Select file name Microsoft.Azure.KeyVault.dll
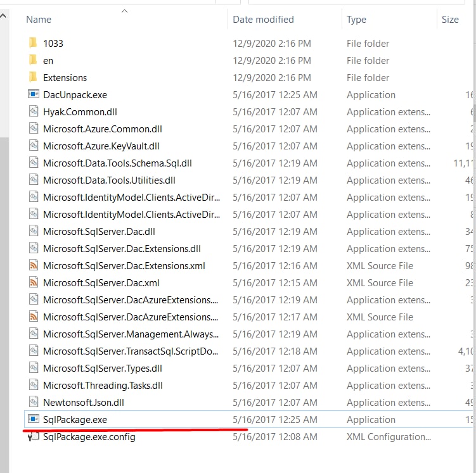The width and height of the screenshot is (476, 473). click(101, 146)
